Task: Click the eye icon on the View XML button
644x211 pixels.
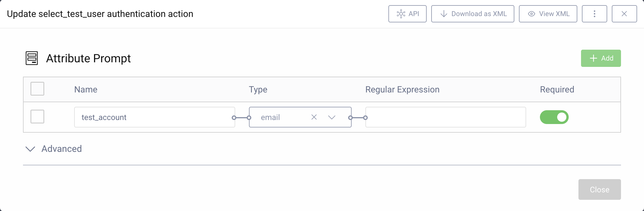Action: (532, 13)
